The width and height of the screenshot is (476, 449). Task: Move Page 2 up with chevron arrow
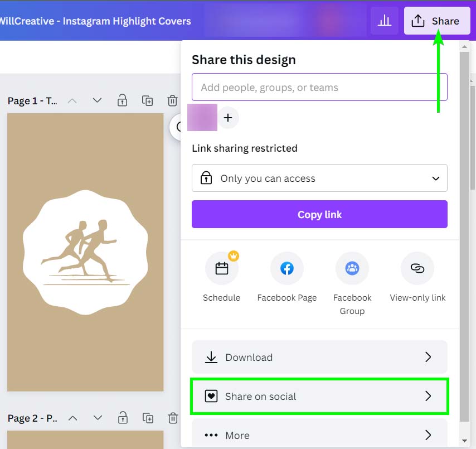(x=72, y=418)
